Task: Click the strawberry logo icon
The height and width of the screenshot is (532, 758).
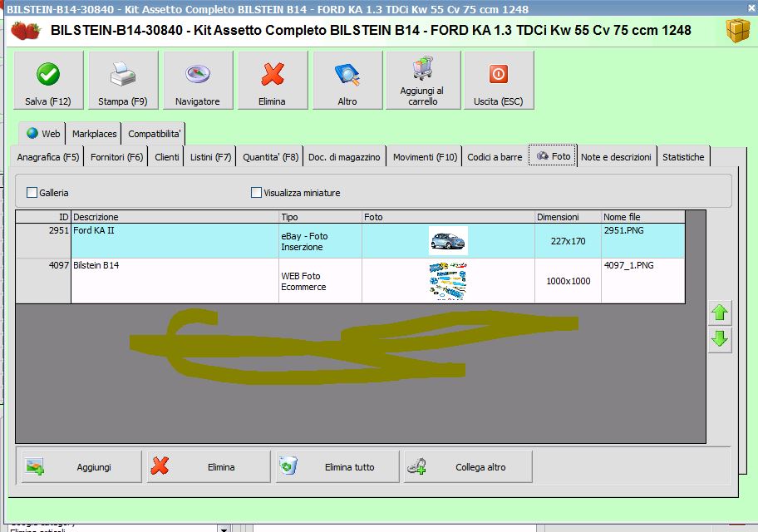Action: (26, 31)
